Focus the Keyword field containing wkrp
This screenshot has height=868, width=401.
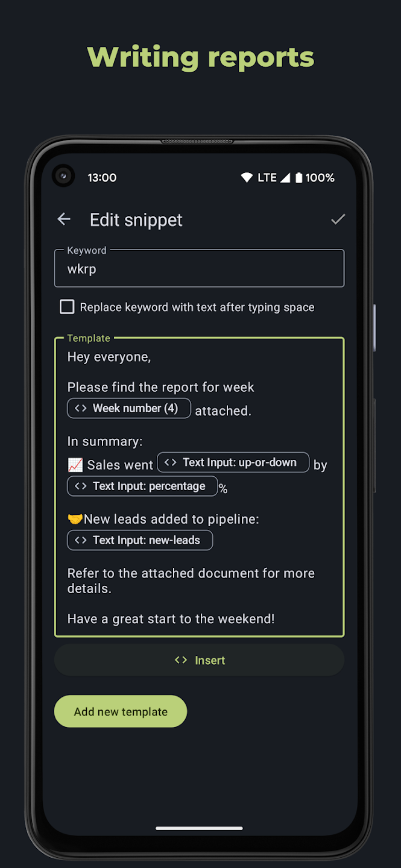200,269
